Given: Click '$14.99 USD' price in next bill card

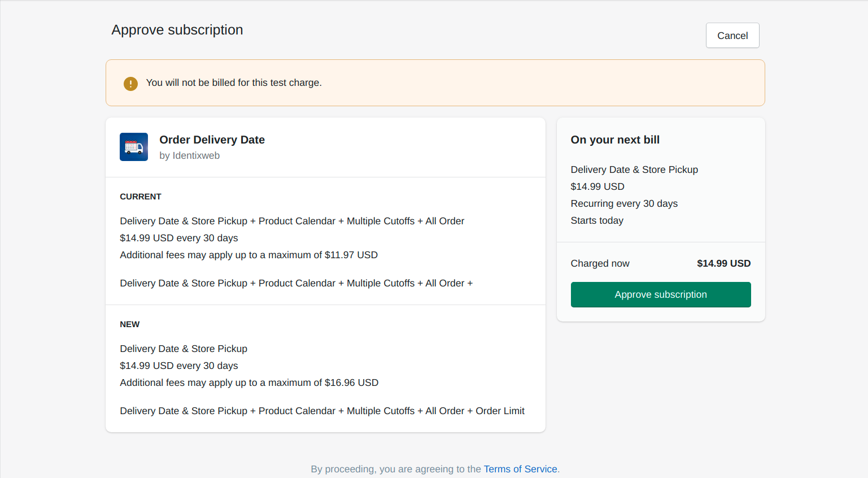Looking at the screenshot, I should [x=597, y=186].
